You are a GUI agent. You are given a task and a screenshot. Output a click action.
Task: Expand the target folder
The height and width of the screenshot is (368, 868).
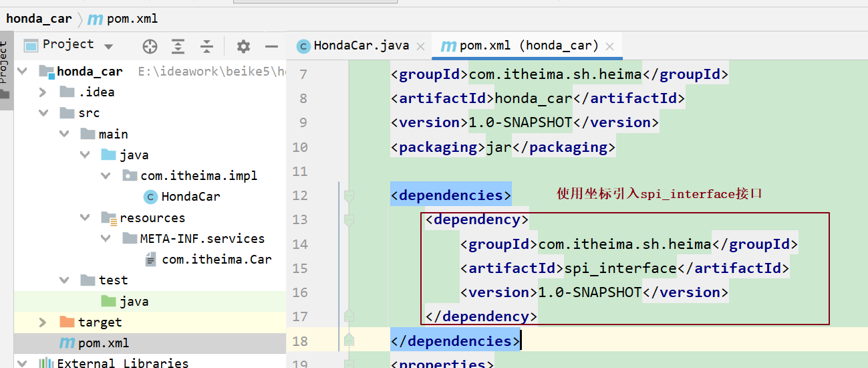click(x=43, y=323)
